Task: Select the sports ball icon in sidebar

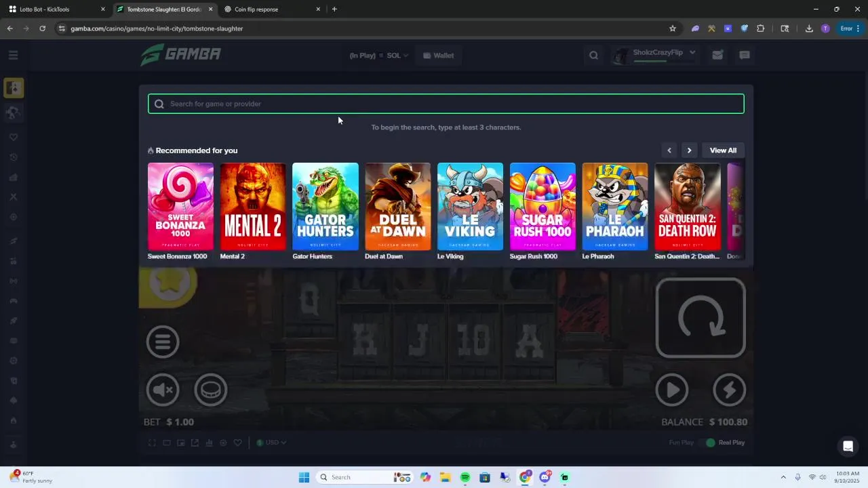Action: [x=14, y=113]
